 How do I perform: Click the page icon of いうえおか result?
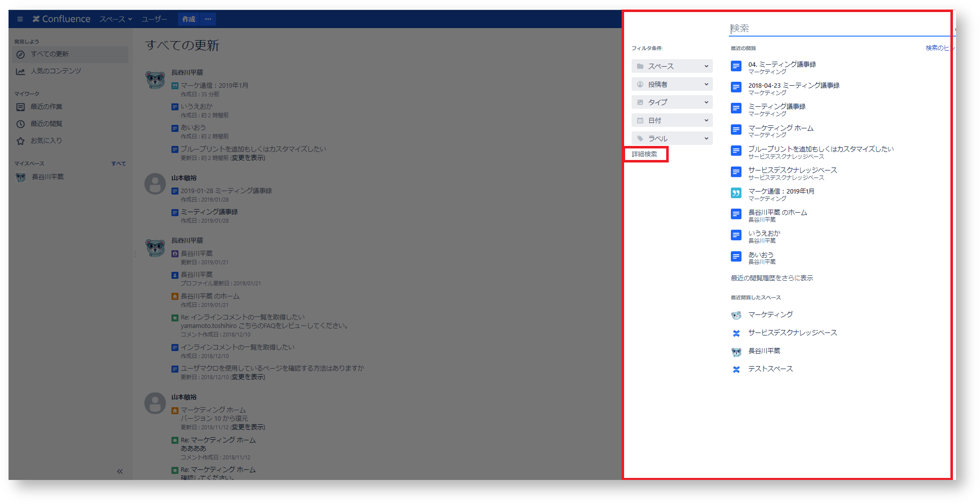736,235
